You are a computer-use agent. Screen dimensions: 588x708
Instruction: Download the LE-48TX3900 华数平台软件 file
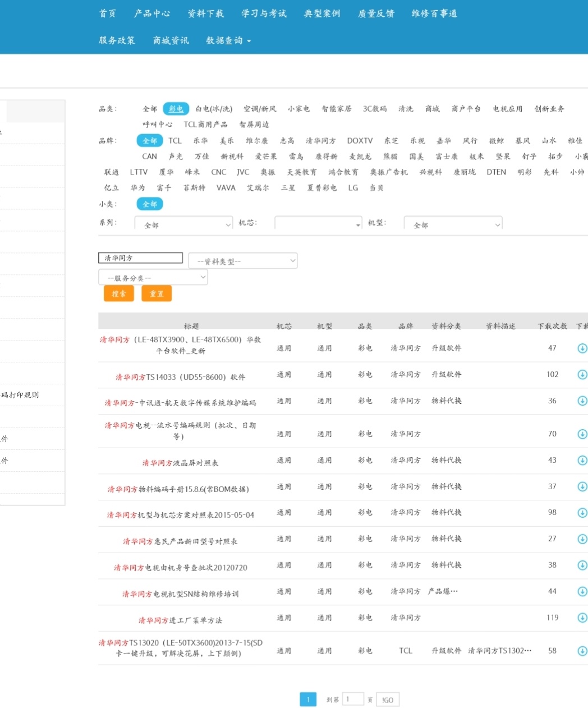tap(582, 348)
